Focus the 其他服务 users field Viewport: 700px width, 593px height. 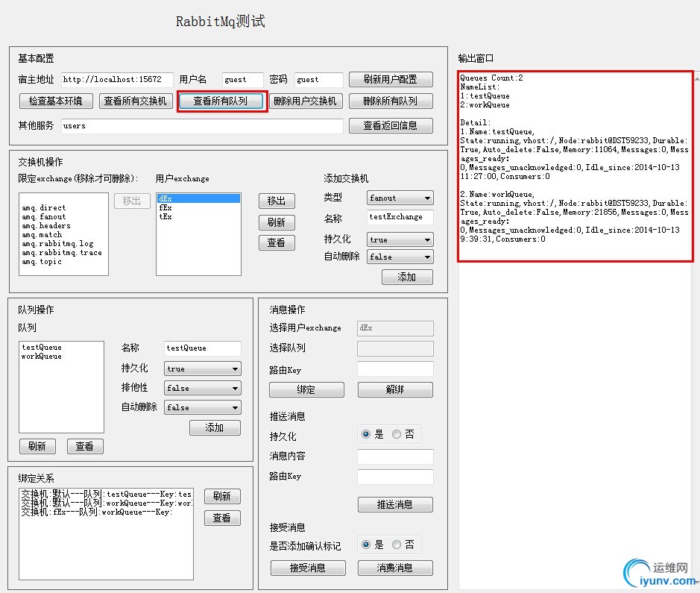pos(202,126)
